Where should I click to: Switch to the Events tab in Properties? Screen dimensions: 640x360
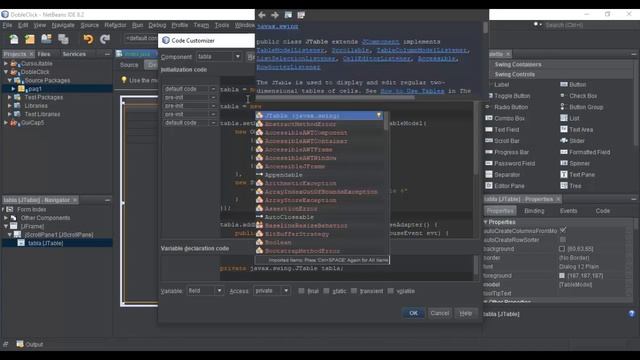click(x=568, y=211)
